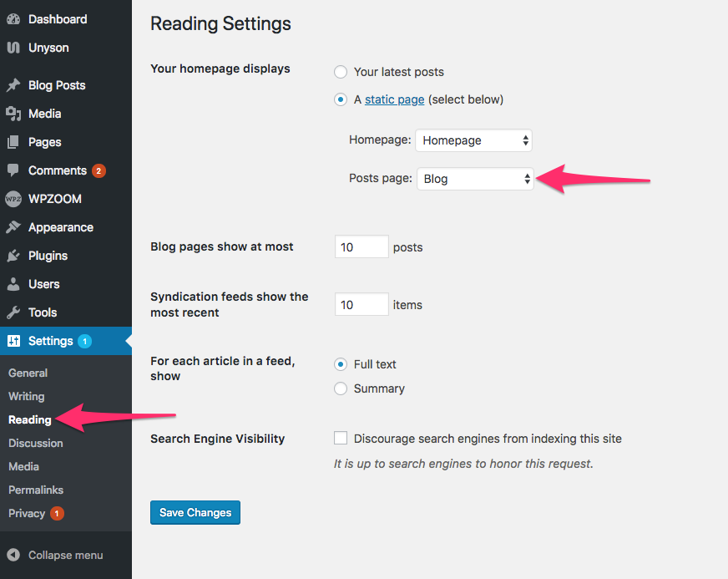Open the Discussion settings submenu item
Image resolution: width=728 pixels, height=579 pixels.
[36, 443]
